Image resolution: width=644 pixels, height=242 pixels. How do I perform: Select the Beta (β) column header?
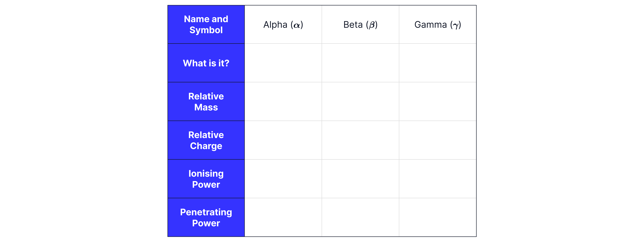[360, 25]
